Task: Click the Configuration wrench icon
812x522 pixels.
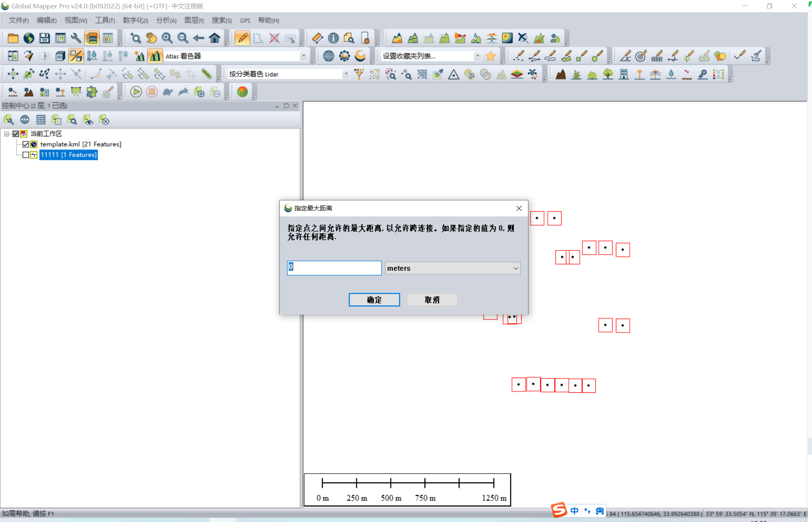Action: click(x=76, y=38)
